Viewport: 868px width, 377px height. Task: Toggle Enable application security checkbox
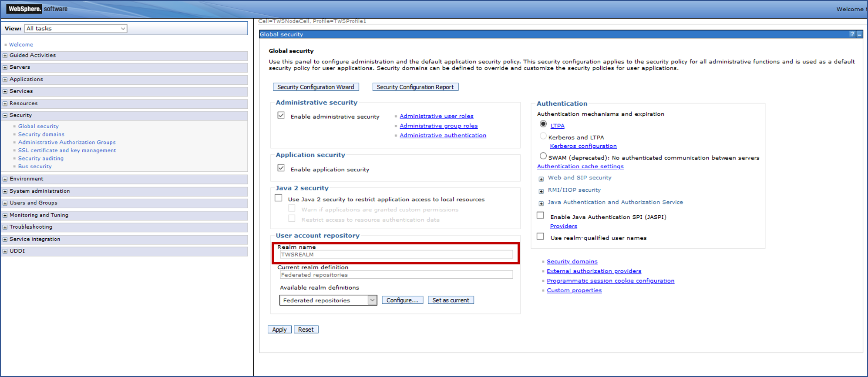click(281, 168)
